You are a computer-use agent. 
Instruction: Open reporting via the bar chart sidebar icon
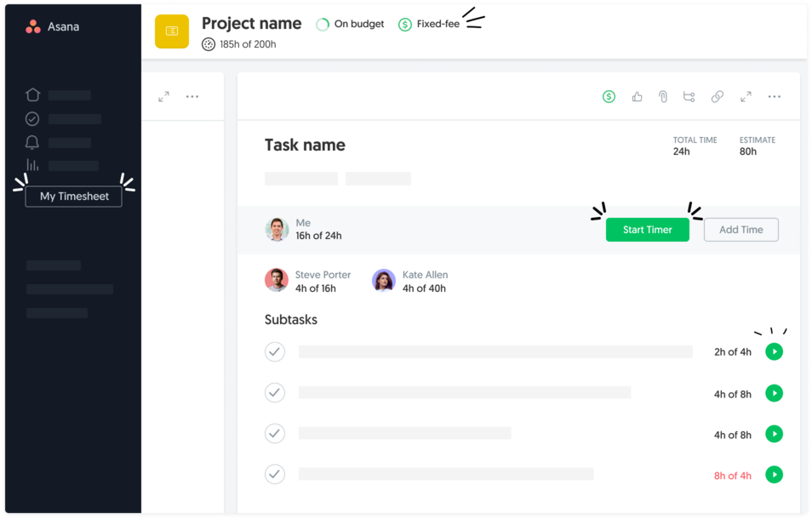click(x=31, y=165)
